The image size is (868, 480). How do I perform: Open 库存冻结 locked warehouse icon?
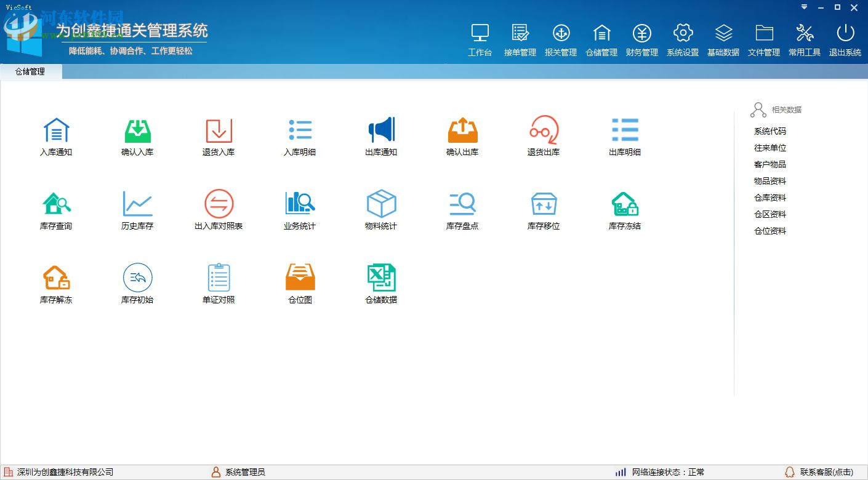[x=625, y=203]
